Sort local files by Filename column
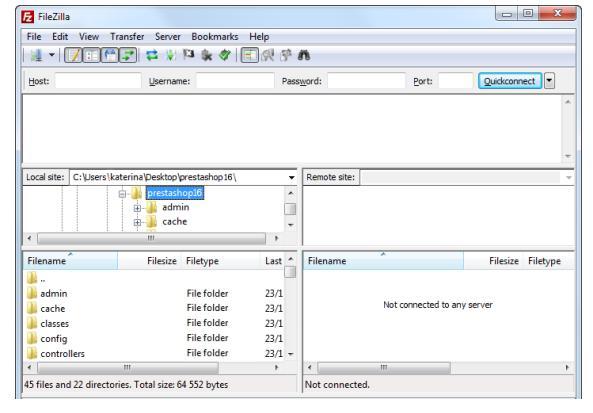The height and width of the screenshot is (413, 593). (x=71, y=261)
